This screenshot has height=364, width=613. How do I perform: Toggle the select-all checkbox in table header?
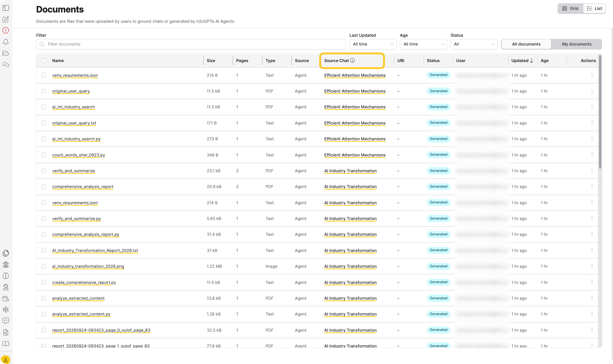pyautogui.click(x=44, y=61)
